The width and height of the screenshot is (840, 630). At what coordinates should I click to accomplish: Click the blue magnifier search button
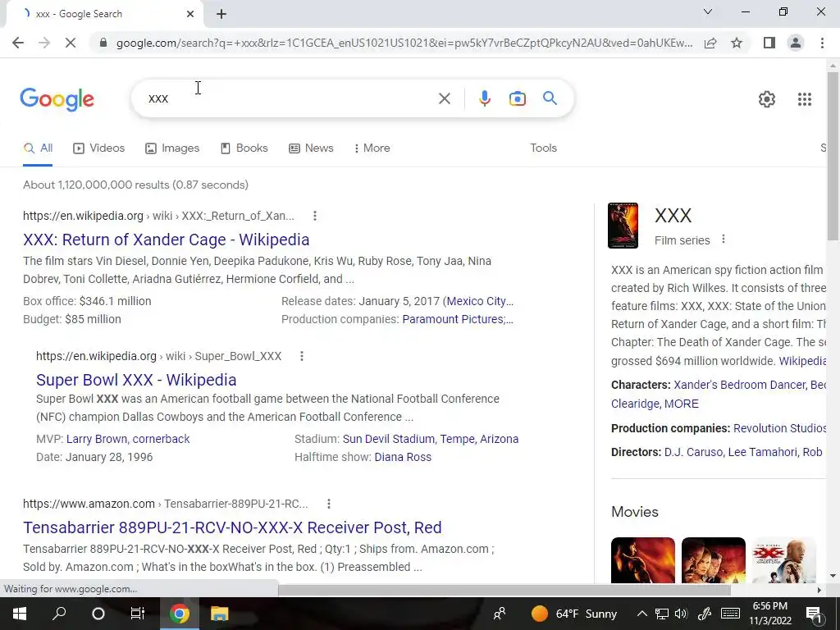coord(550,98)
